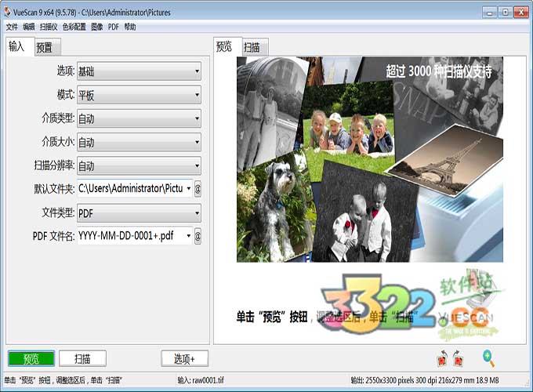
Task: Open the 模式 dropdown showing 平板
Action: tap(139, 95)
